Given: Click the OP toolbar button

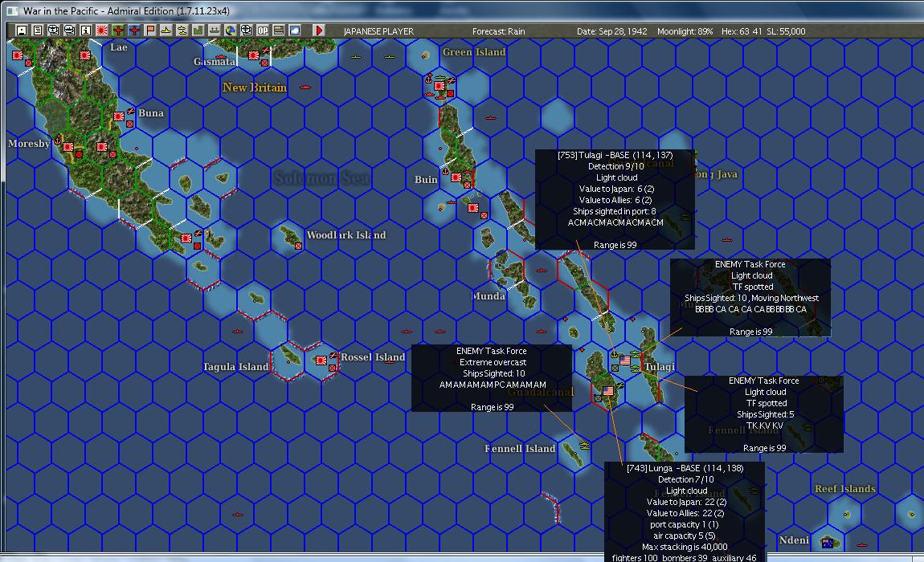Looking at the screenshot, I should [x=263, y=31].
